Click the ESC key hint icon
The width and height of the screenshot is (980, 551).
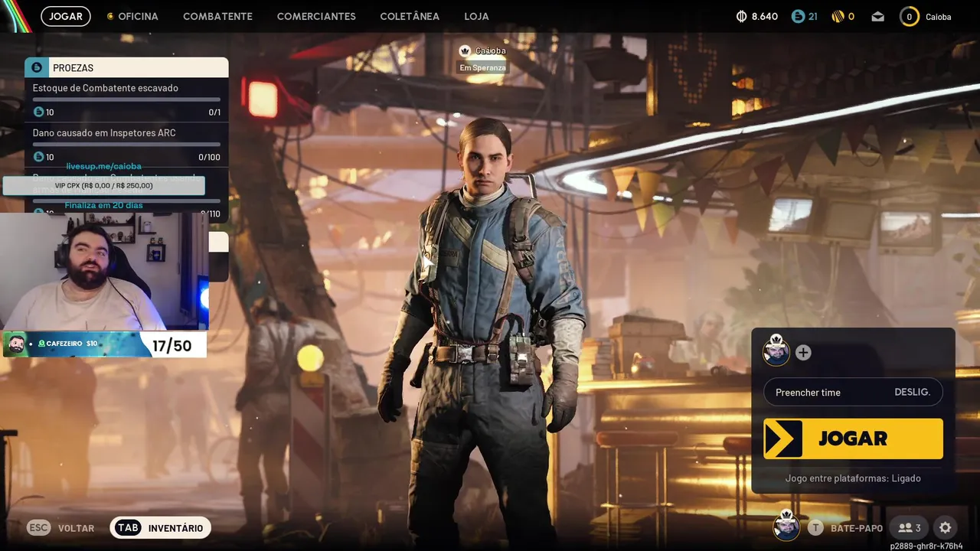click(x=39, y=528)
